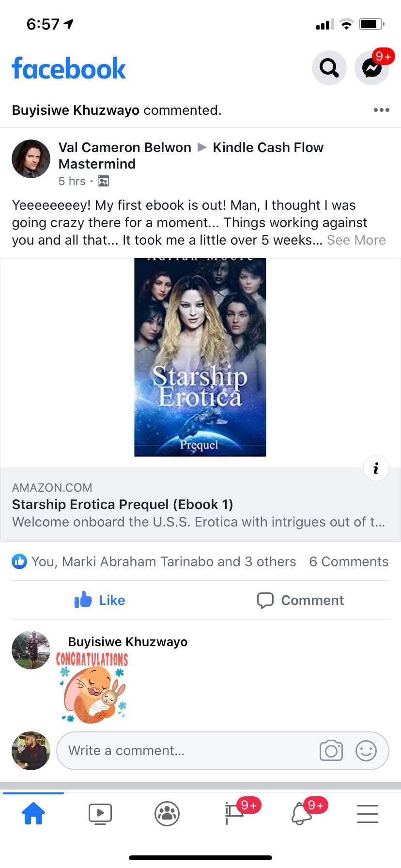Tap the info icon on link preview
The image size is (401, 868).
tap(376, 468)
